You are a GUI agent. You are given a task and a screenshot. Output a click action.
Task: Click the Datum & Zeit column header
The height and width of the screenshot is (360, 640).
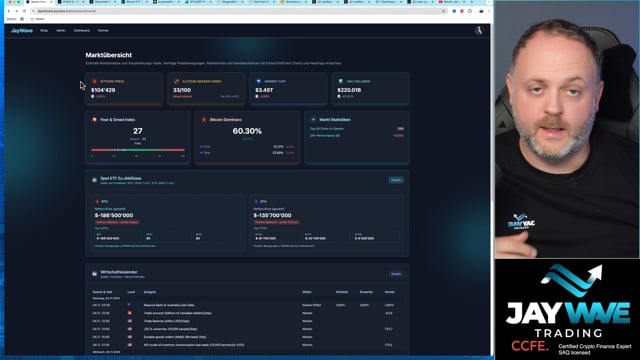tap(102, 292)
